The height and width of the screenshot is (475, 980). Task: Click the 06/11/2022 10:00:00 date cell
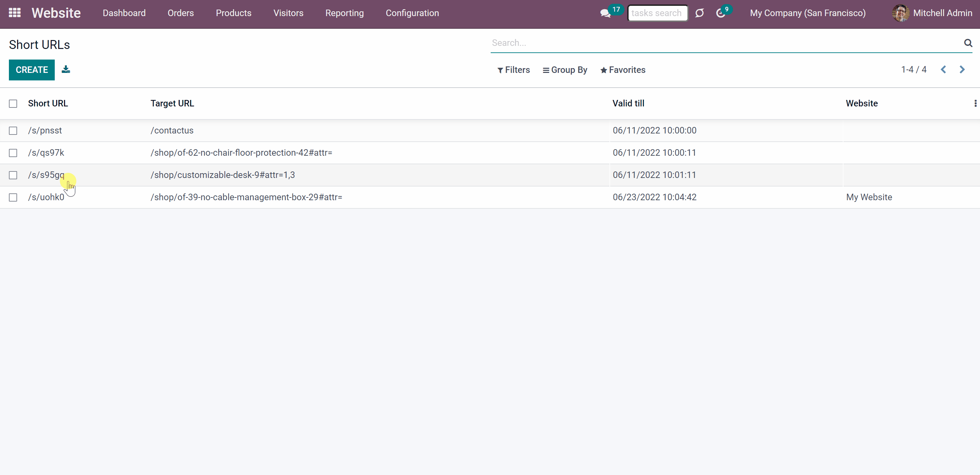654,130
